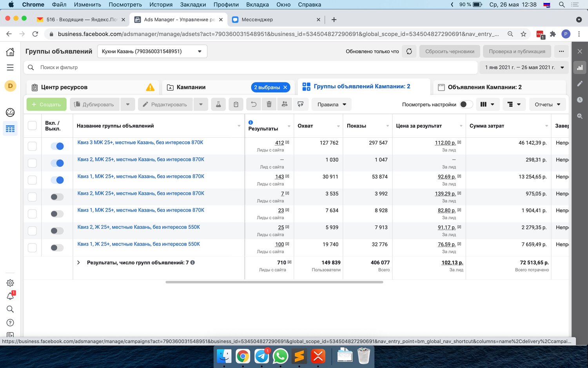Open the charts panel icon on right rail

click(x=580, y=67)
